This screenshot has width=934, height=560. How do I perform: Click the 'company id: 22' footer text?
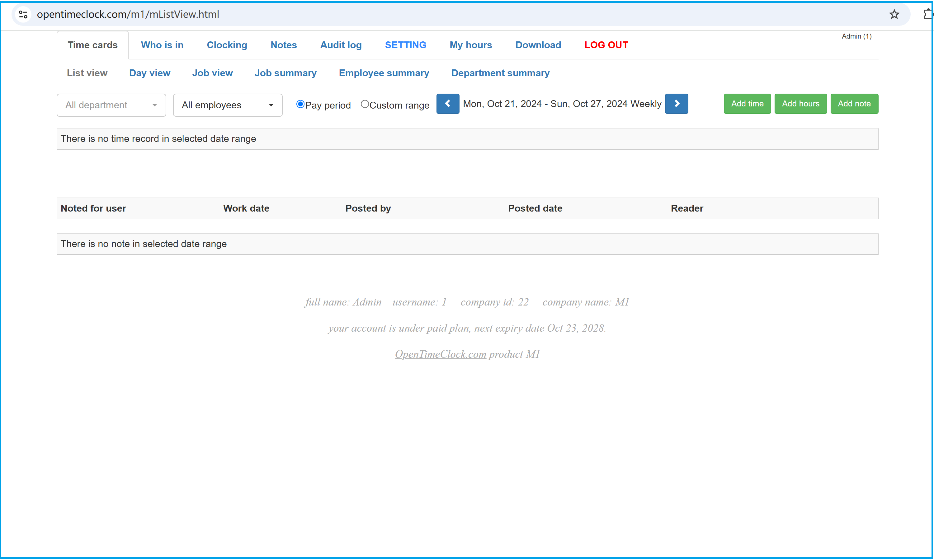[x=495, y=302]
